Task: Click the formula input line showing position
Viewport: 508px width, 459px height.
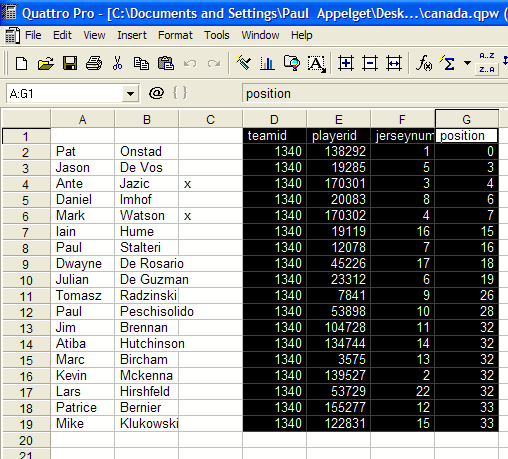Action: pos(375,94)
